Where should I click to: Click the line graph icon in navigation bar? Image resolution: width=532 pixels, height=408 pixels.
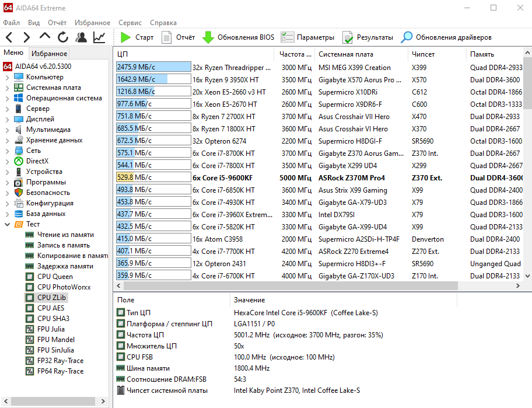[x=99, y=37]
